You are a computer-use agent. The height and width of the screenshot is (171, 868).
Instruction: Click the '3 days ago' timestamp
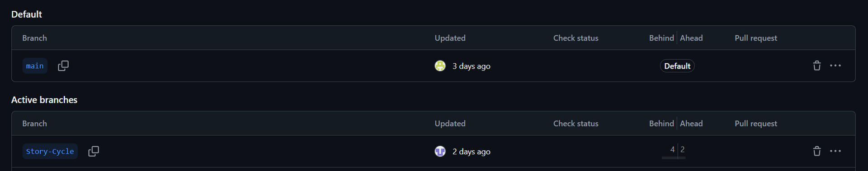[472, 66]
